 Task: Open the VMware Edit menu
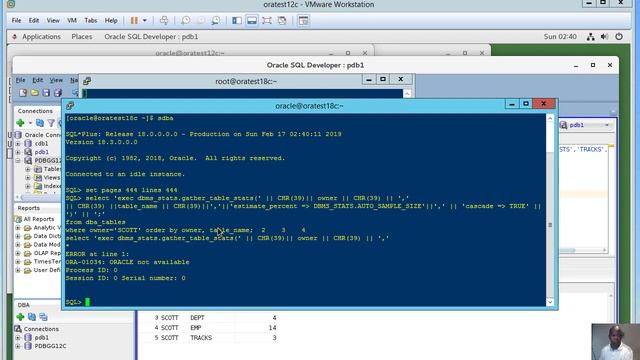(x=34, y=20)
